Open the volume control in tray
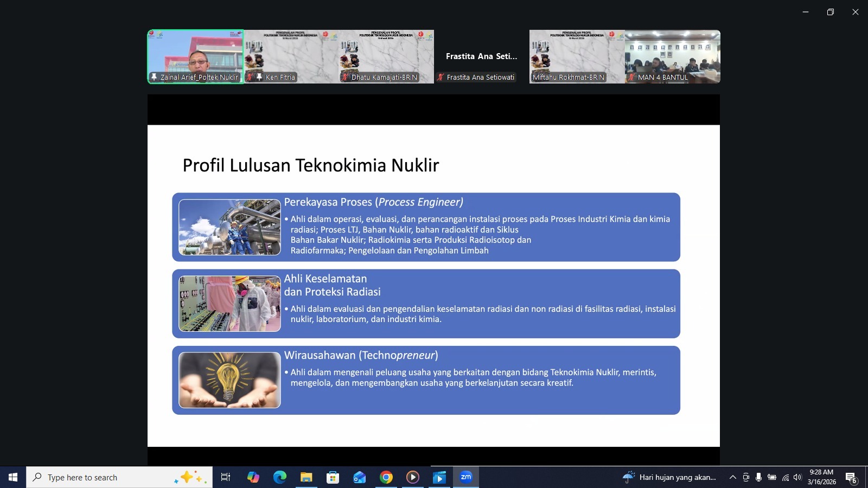The width and height of the screenshot is (868, 488). tap(797, 477)
